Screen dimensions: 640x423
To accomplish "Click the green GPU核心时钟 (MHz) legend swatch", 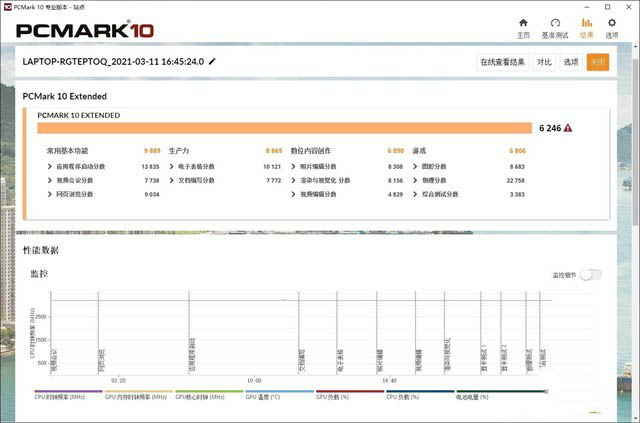I will [x=209, y=391].
